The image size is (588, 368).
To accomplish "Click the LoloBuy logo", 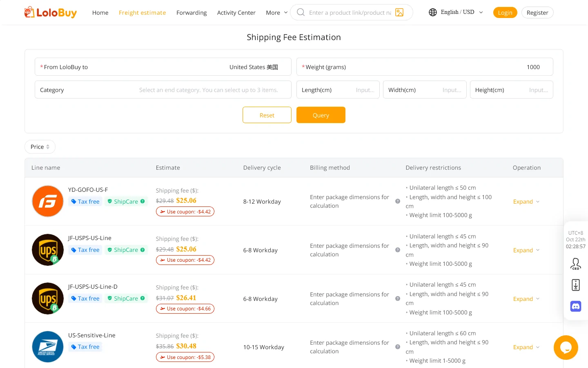I will tap(50, 13).
